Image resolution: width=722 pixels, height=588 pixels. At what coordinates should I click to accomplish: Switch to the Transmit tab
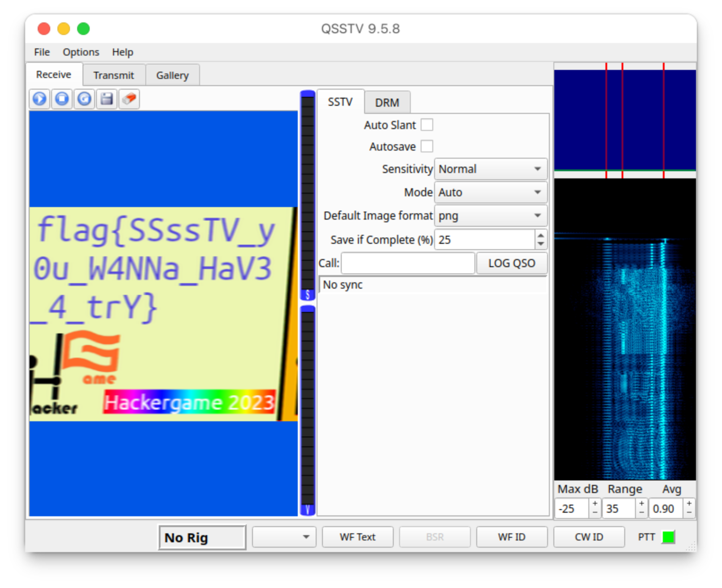tap(113, 75)
